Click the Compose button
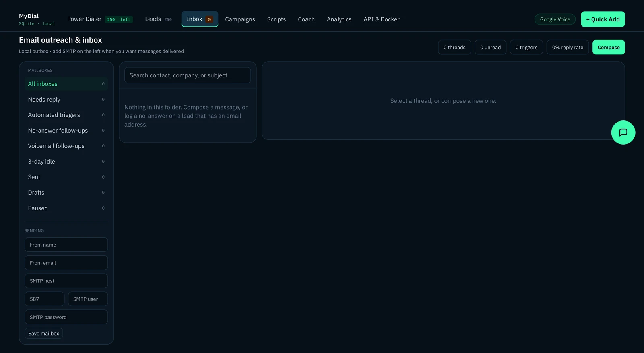 [609, 47]
